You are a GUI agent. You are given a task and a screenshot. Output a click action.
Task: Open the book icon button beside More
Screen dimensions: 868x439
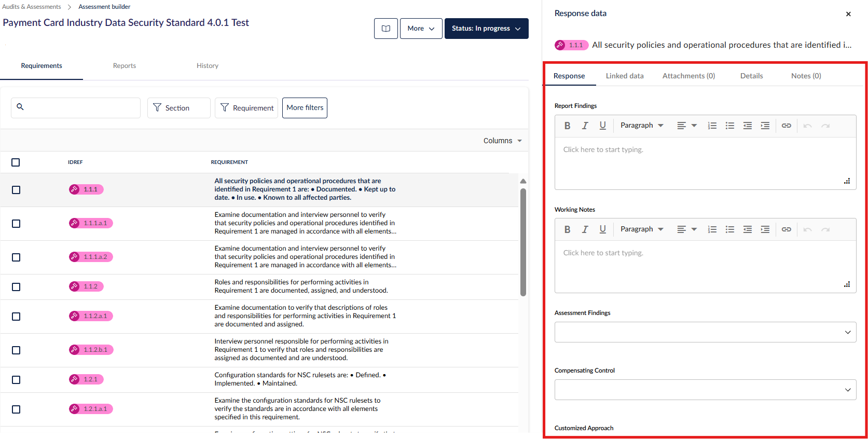click(385, 29)
